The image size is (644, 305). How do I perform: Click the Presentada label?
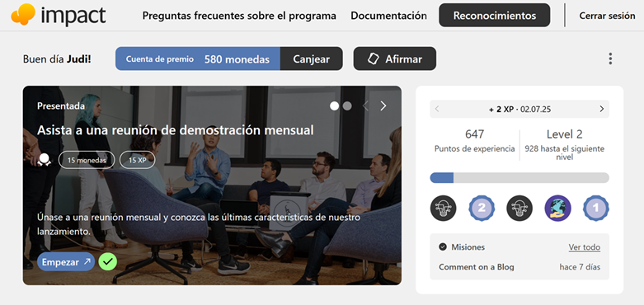(x=61, y=106)
